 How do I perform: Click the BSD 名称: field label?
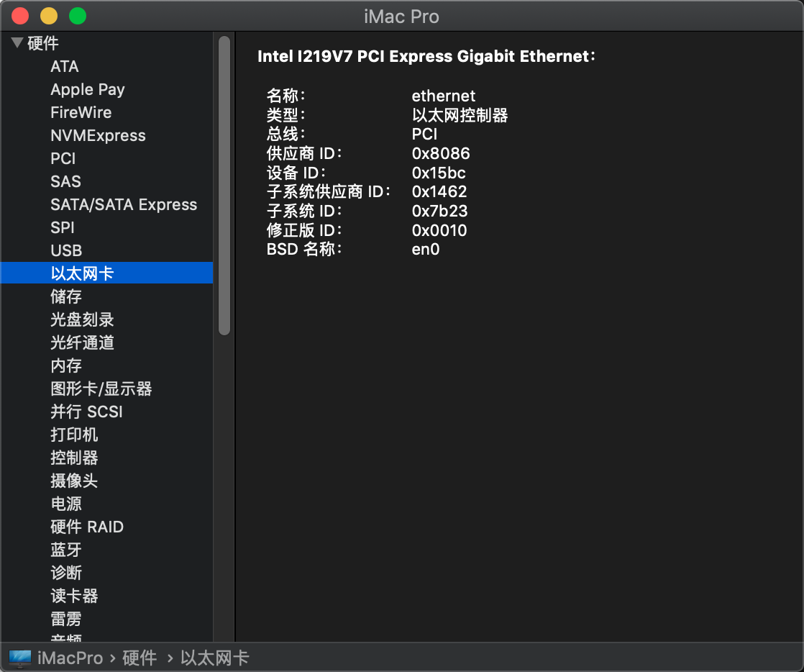[x=305, y=250]
